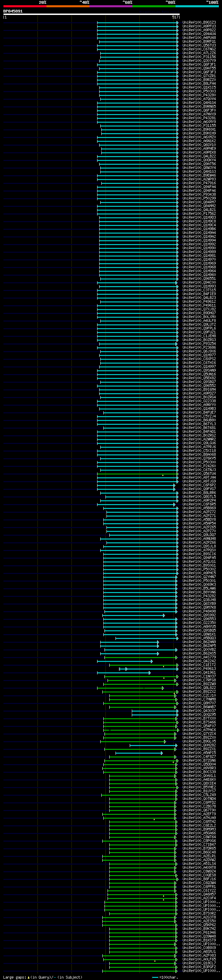The width and height of the screenshot is (222, 980).
Task: Open hit UniRef100_P31156
Action: click(x=199, y=57)
